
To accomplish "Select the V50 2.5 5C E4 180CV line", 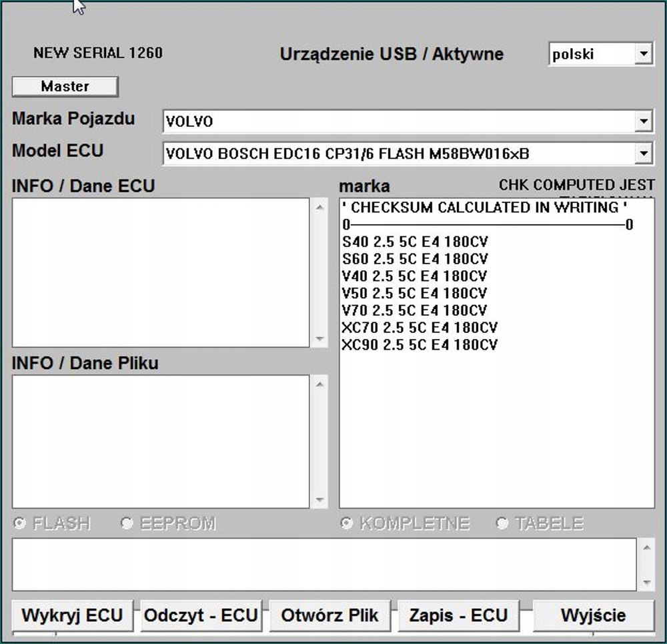I will 414,293.
